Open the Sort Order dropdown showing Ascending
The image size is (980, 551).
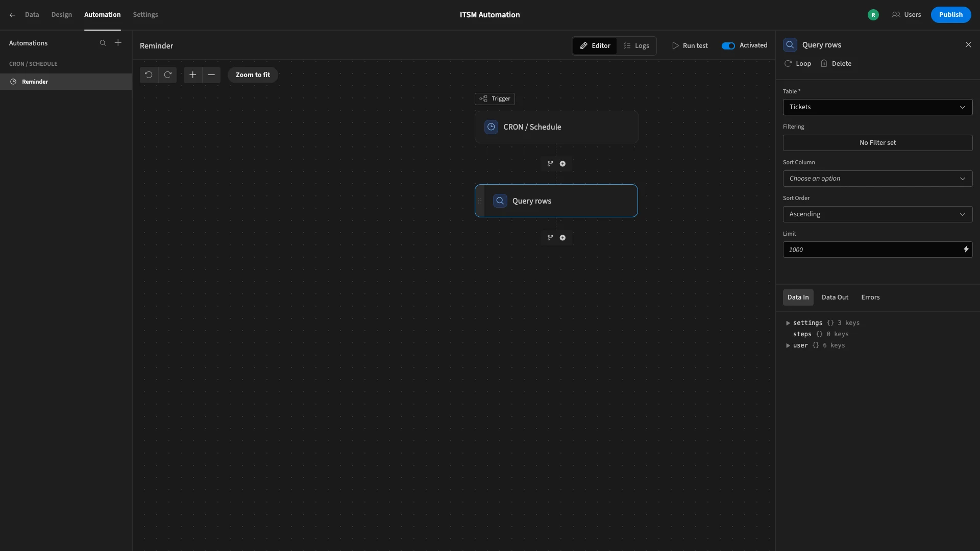tap(877, 214)
